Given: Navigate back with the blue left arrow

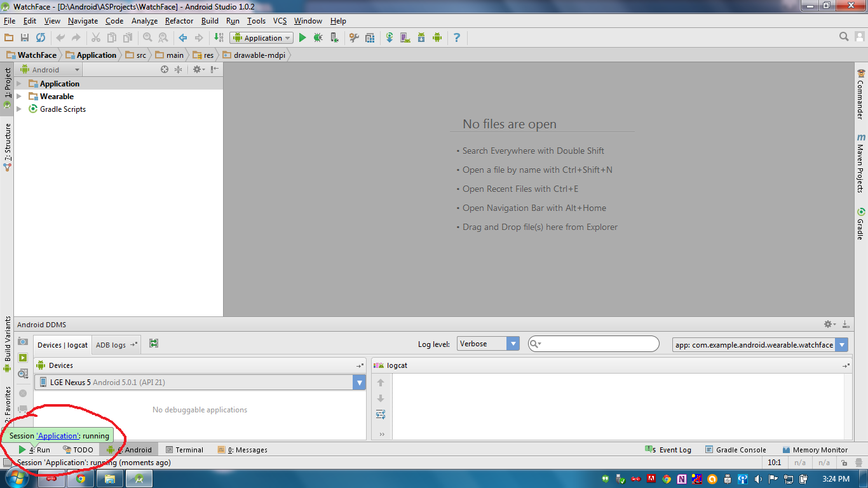Looking at the screenshot, I should (183, 38).
